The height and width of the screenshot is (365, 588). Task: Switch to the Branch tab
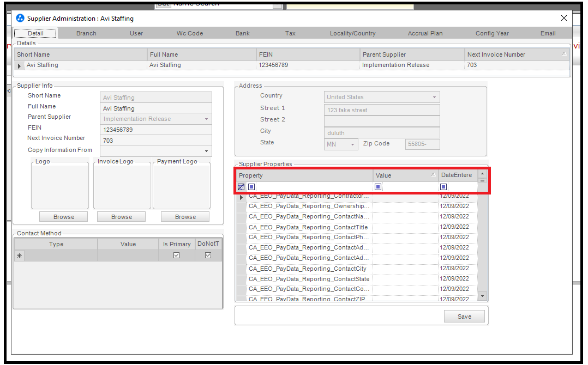(x=86, y=33)
